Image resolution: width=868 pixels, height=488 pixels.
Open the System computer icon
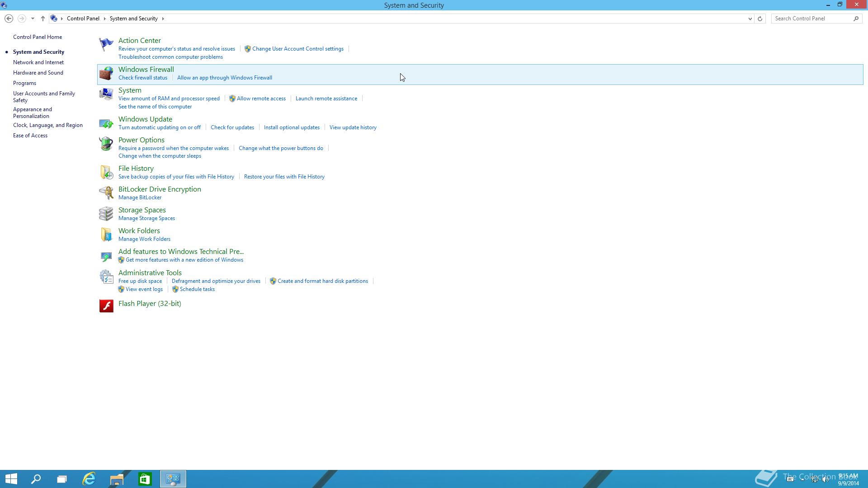click(x=106, y=94)
